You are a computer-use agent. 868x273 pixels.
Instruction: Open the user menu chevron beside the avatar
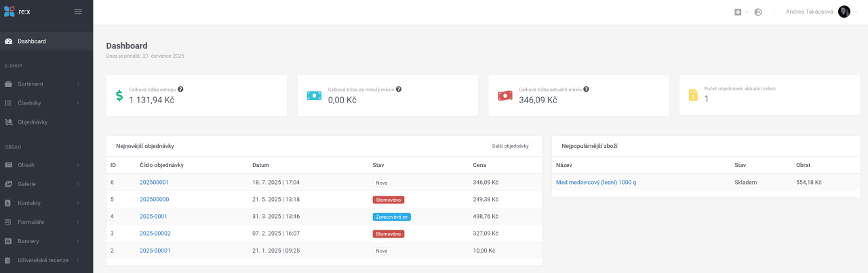click(856, 12)
